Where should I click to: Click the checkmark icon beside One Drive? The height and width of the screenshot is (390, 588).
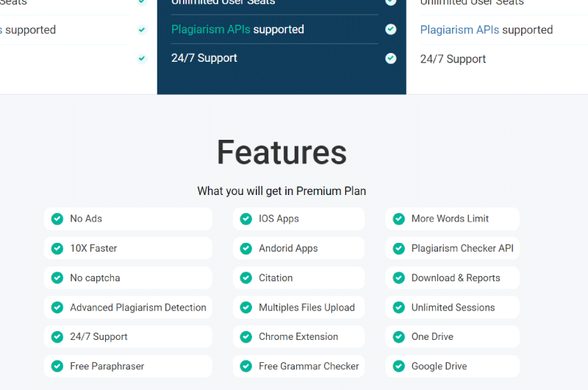(399, 337)
